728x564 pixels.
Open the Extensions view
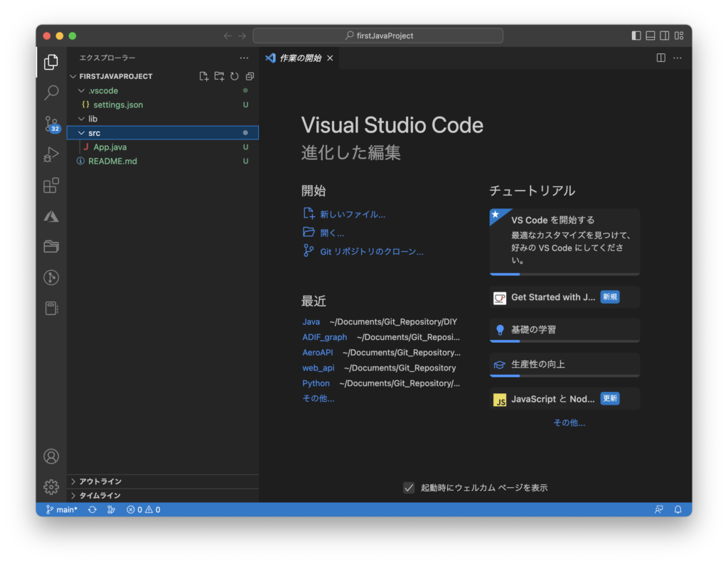(x=51, y=186)
